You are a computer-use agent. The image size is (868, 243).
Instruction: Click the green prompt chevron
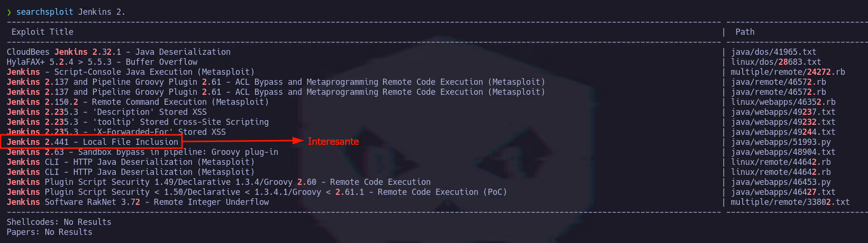(x=9, y=12)
